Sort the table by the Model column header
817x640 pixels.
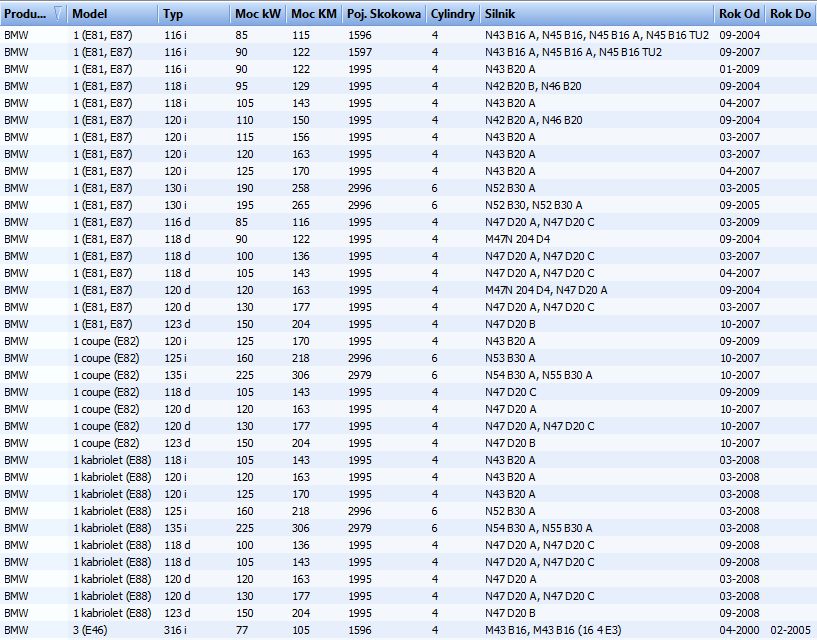pyautogui.click(x=113, y=14)
